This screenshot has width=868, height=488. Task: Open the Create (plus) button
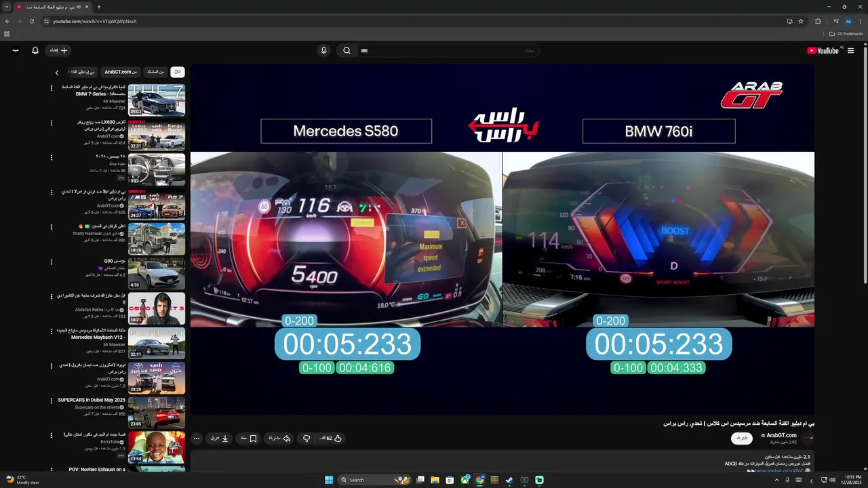click(x=58, y=50)
